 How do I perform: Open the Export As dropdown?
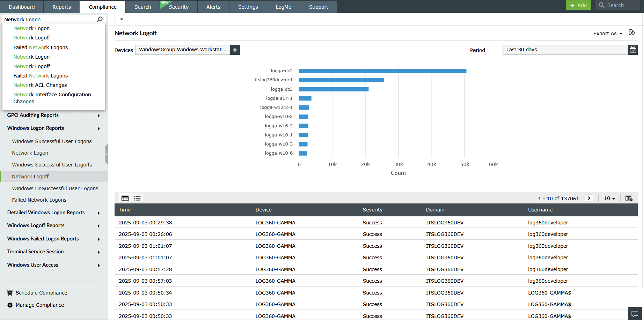[x=607, y=33]
